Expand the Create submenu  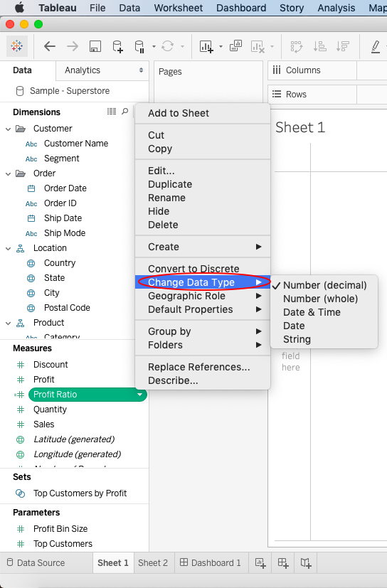coord(203,247)
